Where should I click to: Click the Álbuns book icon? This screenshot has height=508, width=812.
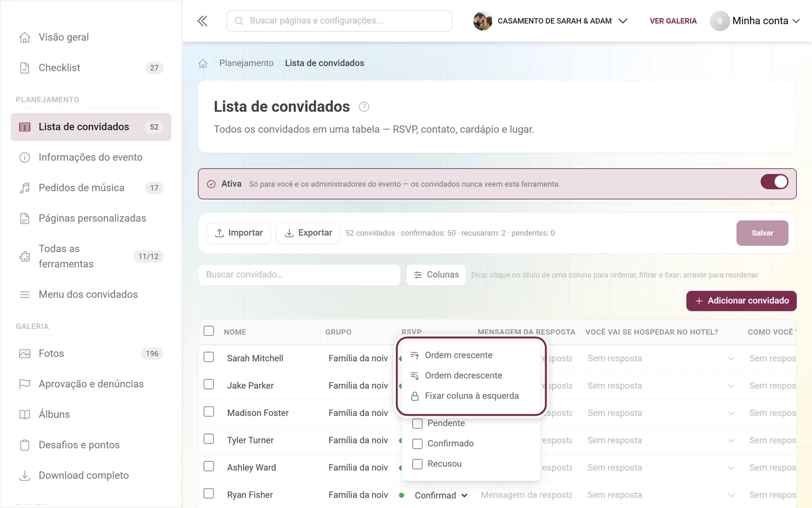(x=25, y=415)
